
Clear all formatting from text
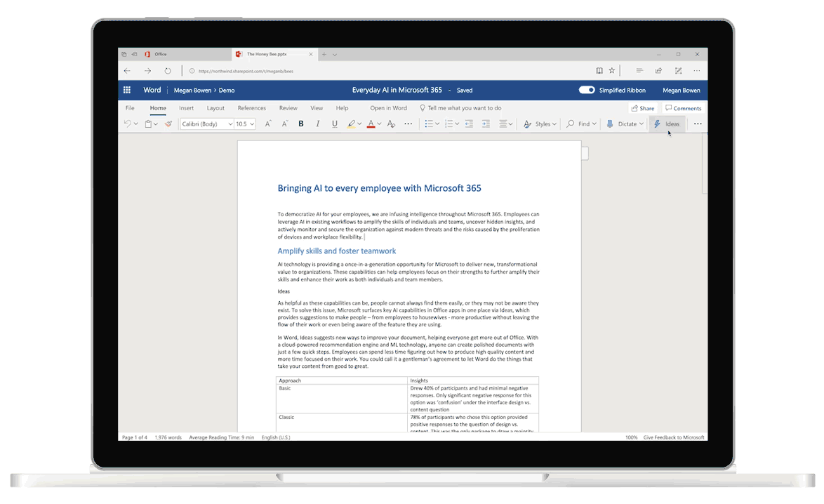[390, 124]
